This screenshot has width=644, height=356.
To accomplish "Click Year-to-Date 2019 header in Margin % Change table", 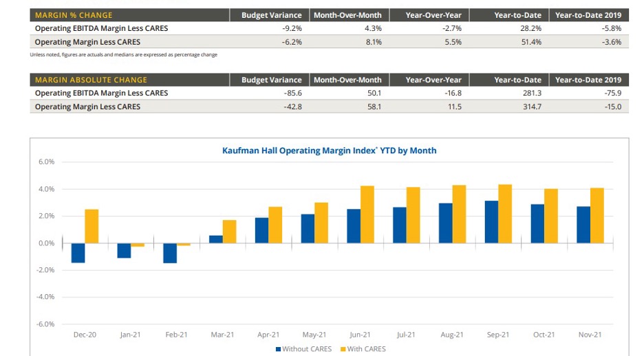I will coord(588,15).
